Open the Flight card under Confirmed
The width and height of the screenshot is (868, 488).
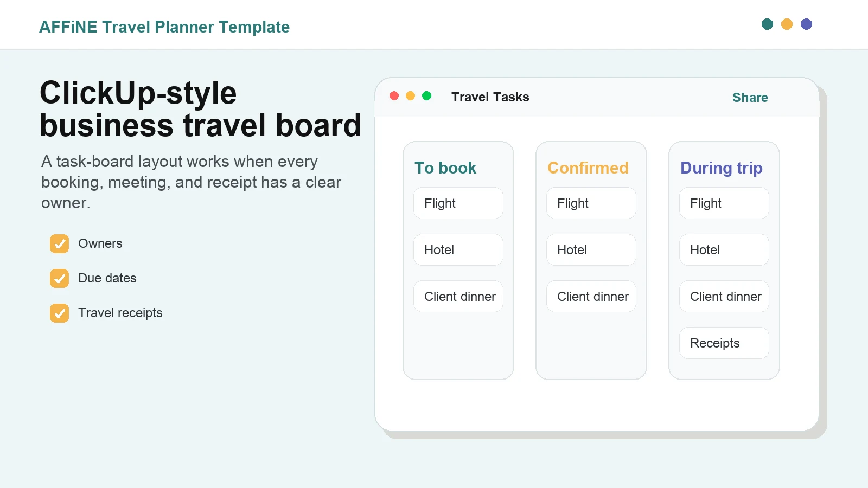(591, 203)
